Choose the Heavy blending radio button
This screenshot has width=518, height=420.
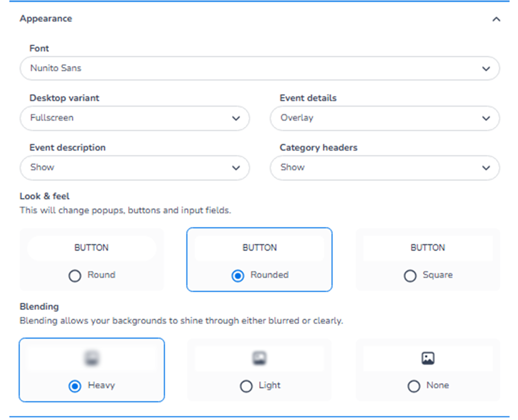(x=75, y=386)
